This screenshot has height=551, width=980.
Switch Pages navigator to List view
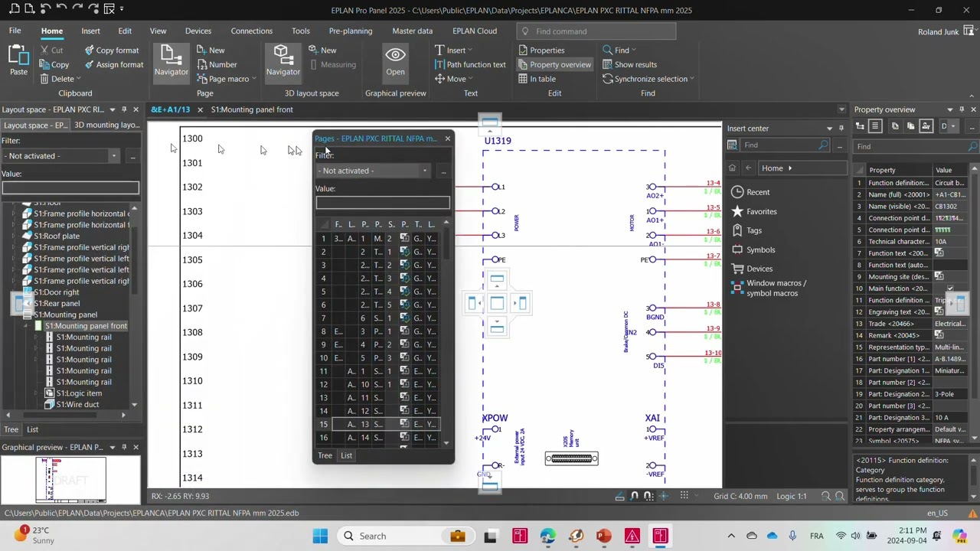pos(346,455)
